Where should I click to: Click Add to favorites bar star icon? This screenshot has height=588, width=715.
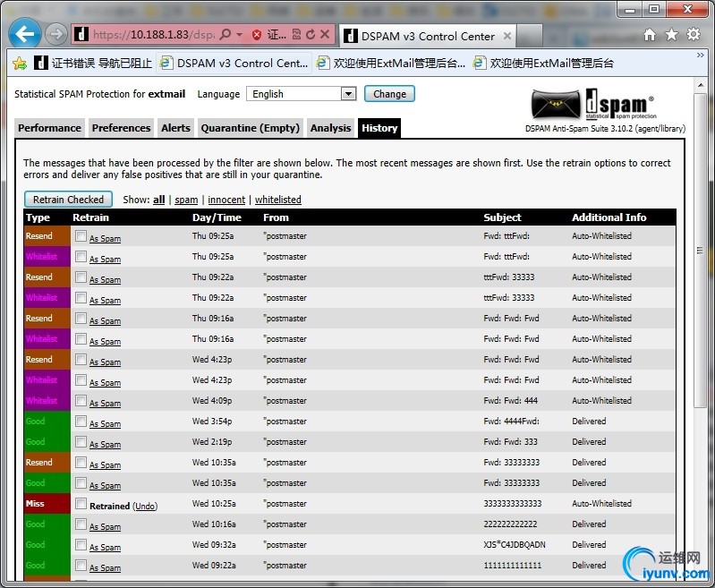click(x=19, y=63)
